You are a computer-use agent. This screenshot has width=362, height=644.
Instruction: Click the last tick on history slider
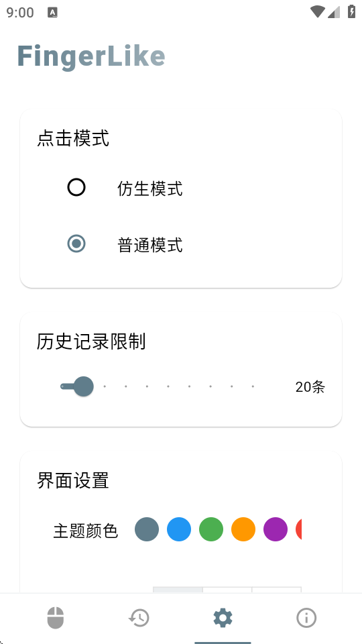coord(253,386)
